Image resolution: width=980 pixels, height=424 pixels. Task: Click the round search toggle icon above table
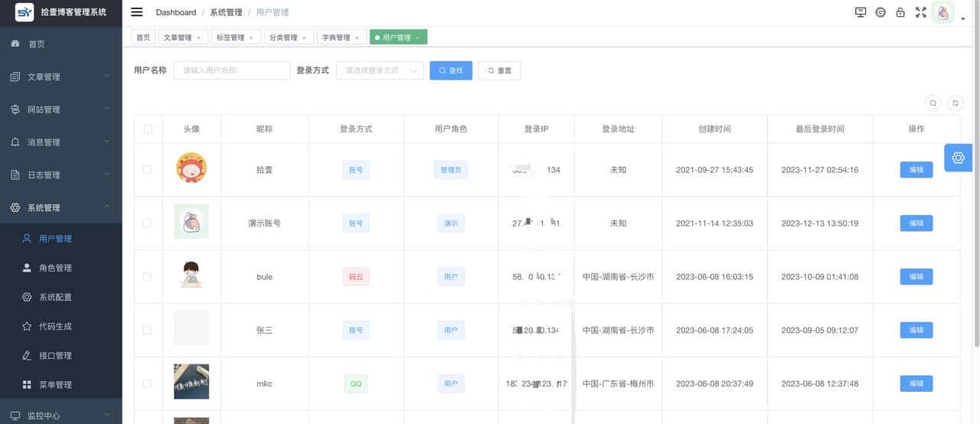933,103
